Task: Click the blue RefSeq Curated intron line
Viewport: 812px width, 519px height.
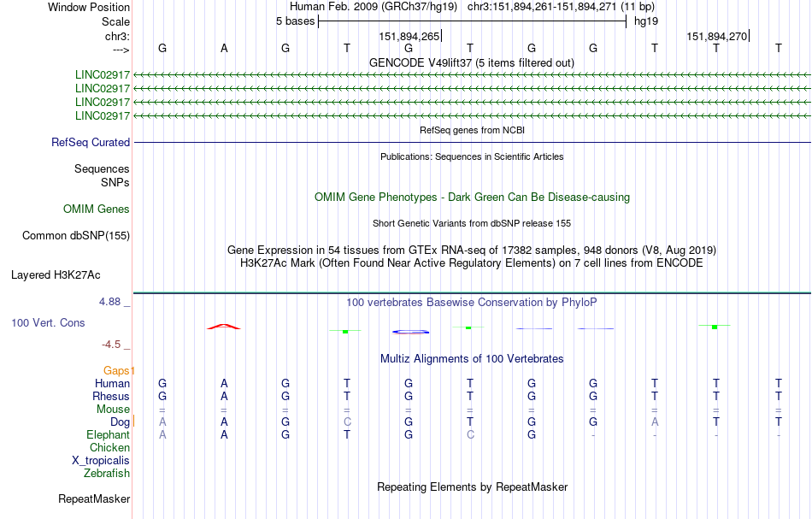Action: click(472, 143)
